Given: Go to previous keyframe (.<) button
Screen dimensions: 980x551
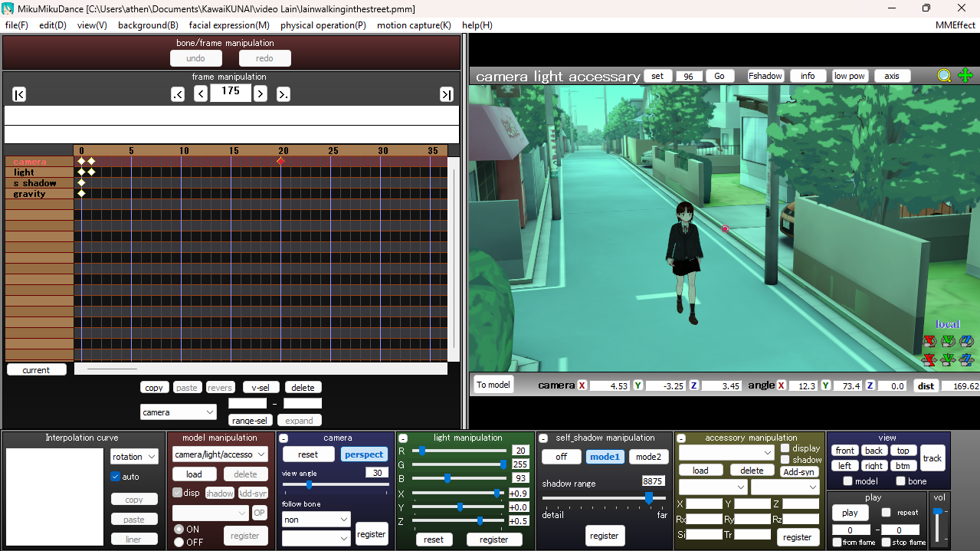Looking at the screenshot, I should tap(178, 94).
